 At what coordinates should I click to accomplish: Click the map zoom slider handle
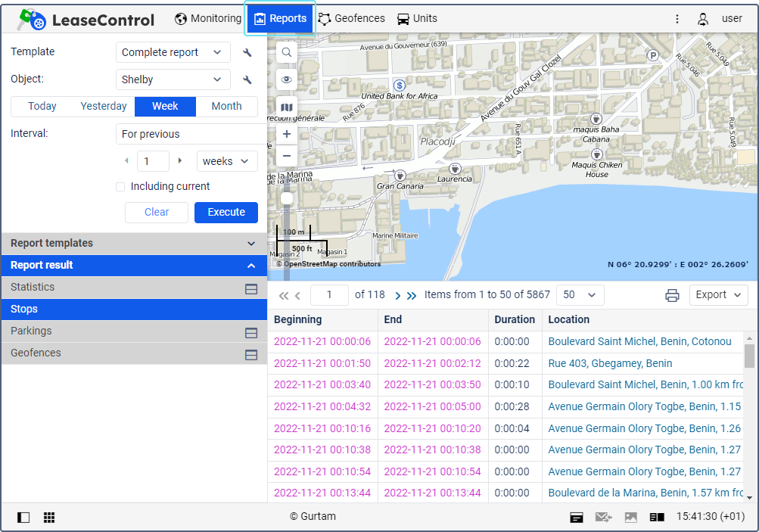[287, 199]
